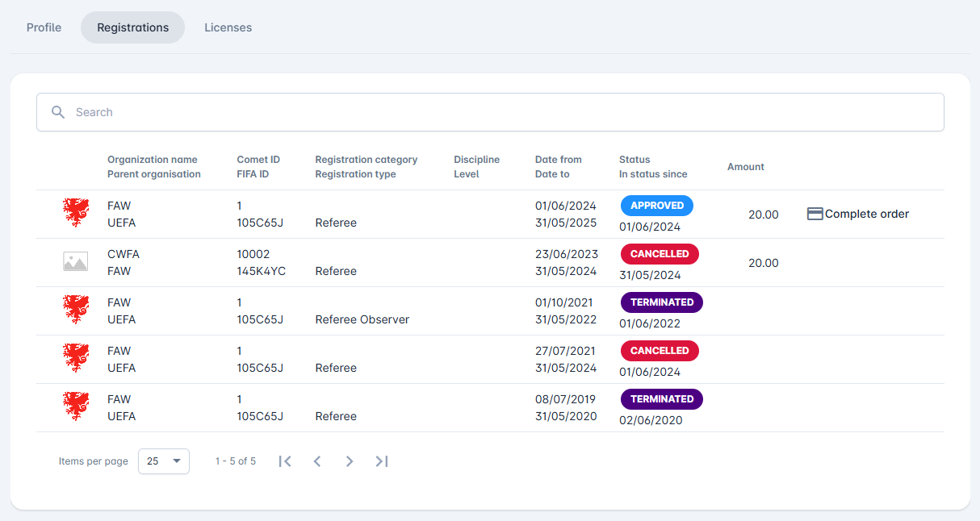Switch to the Profile tab
This screenshot has width=980, height=521.
point(44,27)
